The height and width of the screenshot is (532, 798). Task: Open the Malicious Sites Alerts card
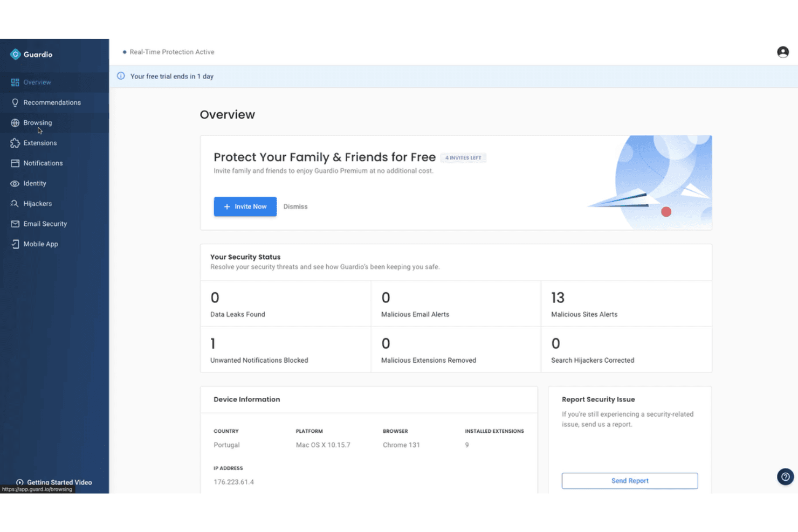click(x=627, y=303)
